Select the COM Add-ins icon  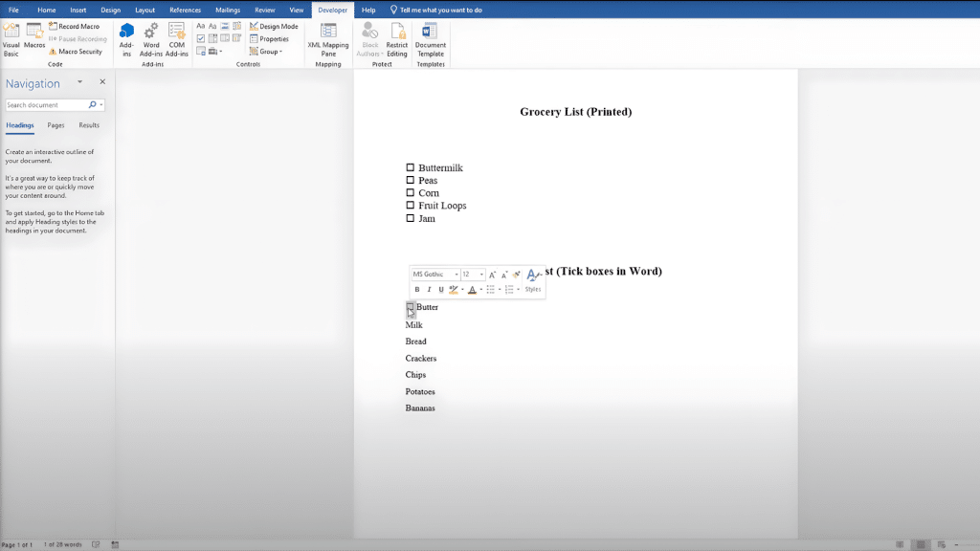pyautogui.click(x=176, y=38)
